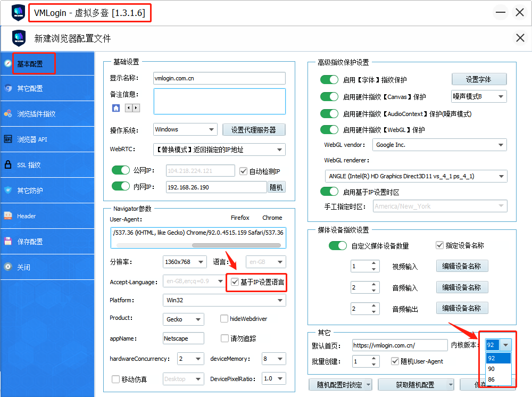Click the 保存配置 save icon

(8, 242)
